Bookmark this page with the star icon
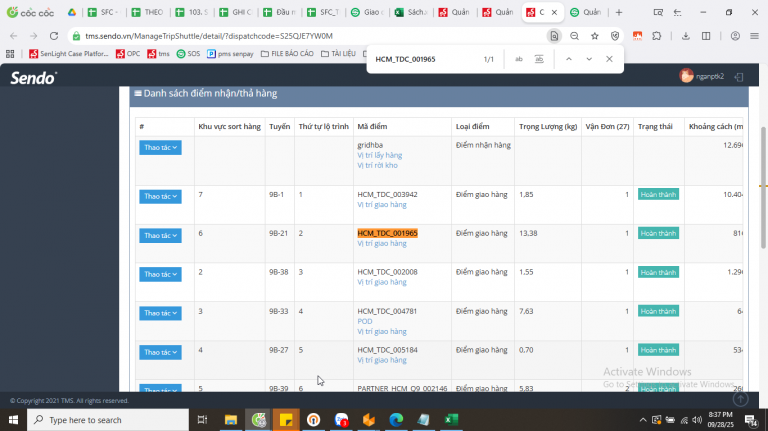This screenshot has width=768, height=431. (x=595, y=36)
